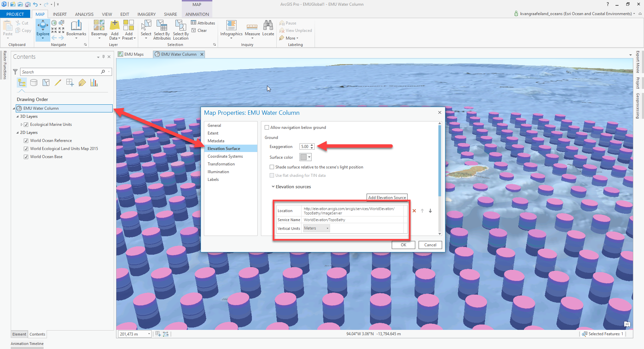
Task: Switch to List By Selection
Action: click(46, 83)
